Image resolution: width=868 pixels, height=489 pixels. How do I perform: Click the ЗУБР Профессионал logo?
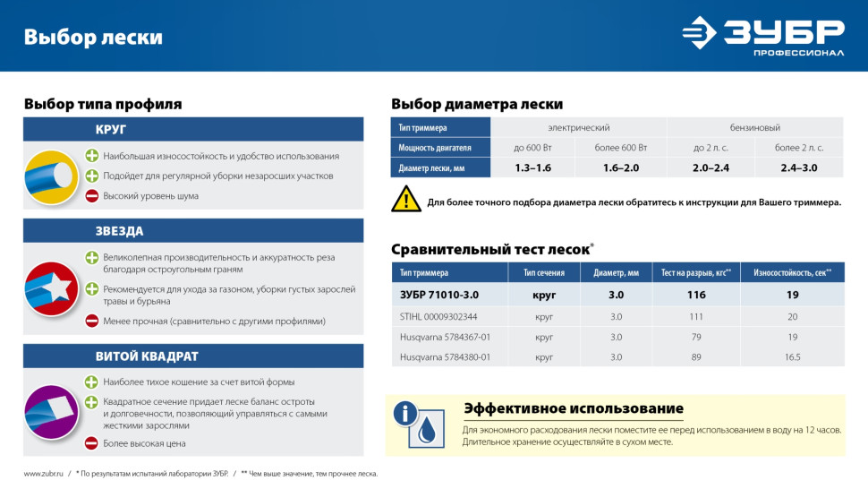(x=762, y=36)
